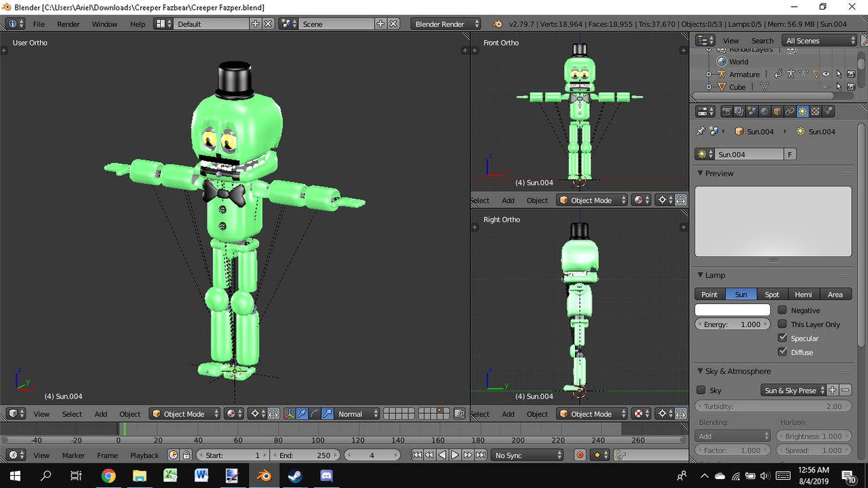Viewport: 868px width, 488px height.
Task: Open the Normal orientation dropdown
Action: click(356, 413)
